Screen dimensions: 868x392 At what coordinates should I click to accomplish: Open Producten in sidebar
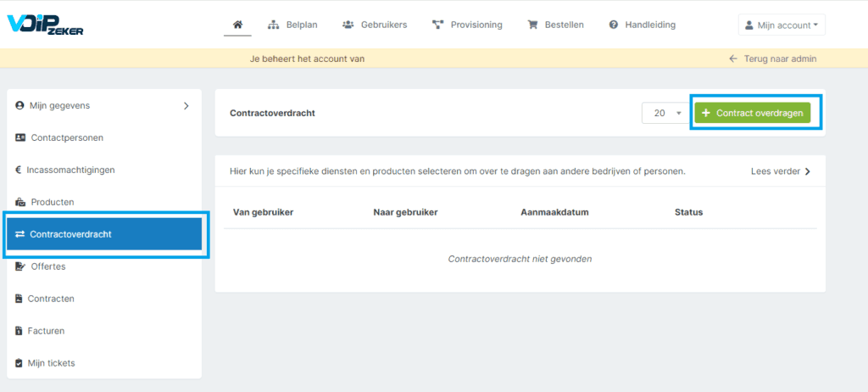click(x=104, y=202)
